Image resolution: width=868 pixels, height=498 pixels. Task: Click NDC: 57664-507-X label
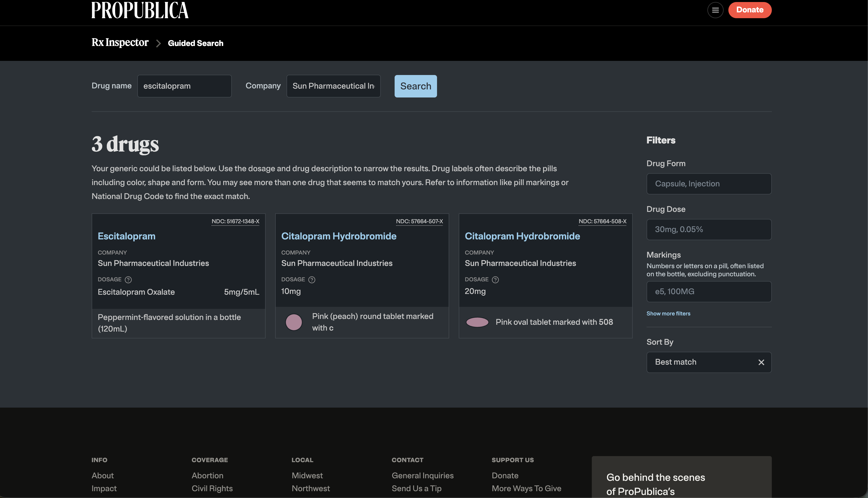tap(419, 221)
